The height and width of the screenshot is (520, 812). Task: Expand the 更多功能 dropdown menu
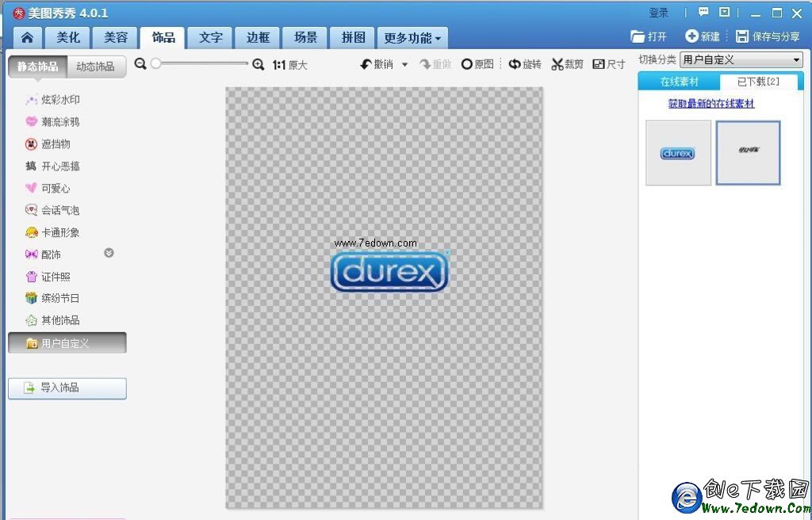412,38
